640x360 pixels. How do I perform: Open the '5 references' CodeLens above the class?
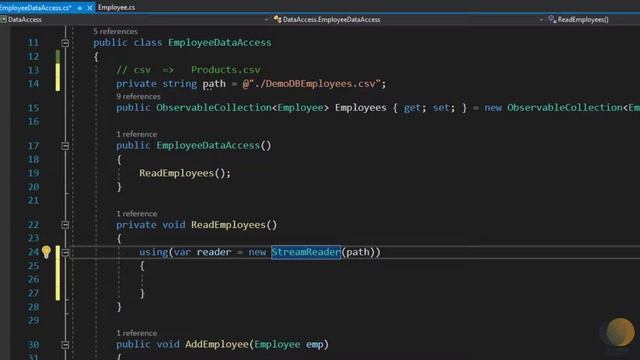click(115, 31)
